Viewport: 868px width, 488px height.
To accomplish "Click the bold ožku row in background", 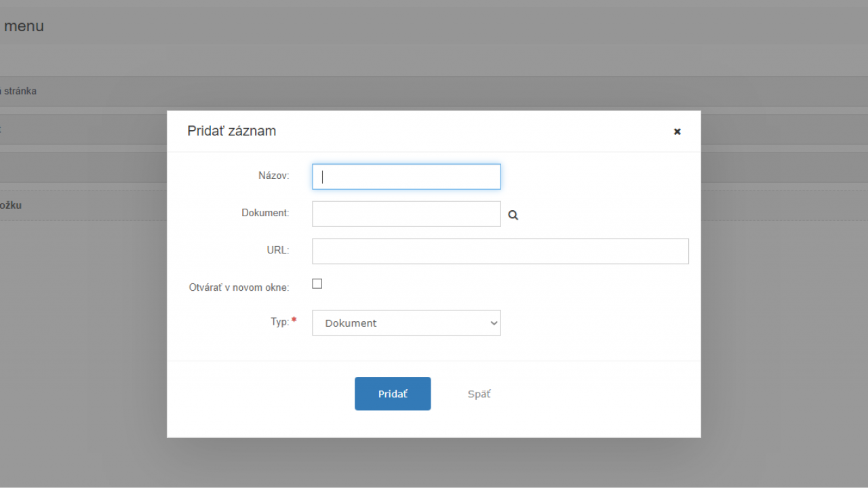I will click(11, 205).
